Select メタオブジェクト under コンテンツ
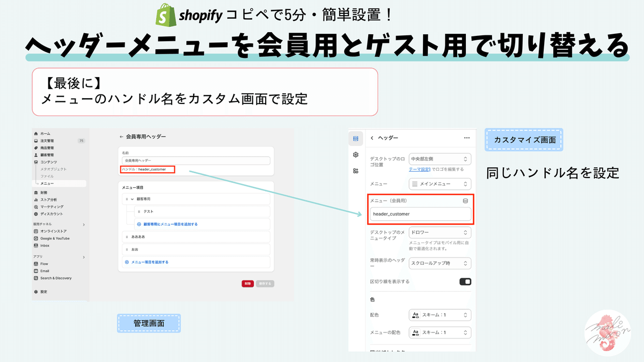Screen dimensions: 644x362 click(54, 169)
